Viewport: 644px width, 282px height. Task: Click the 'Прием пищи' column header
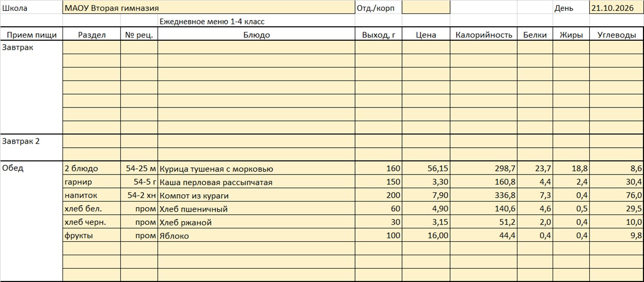coord(32,35)
